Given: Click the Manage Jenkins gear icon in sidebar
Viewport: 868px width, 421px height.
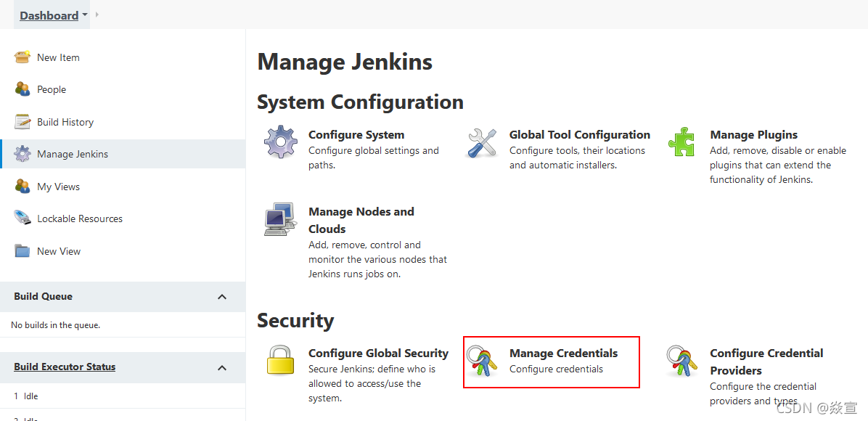Looking at the screenshot, I should click(22, 154).
